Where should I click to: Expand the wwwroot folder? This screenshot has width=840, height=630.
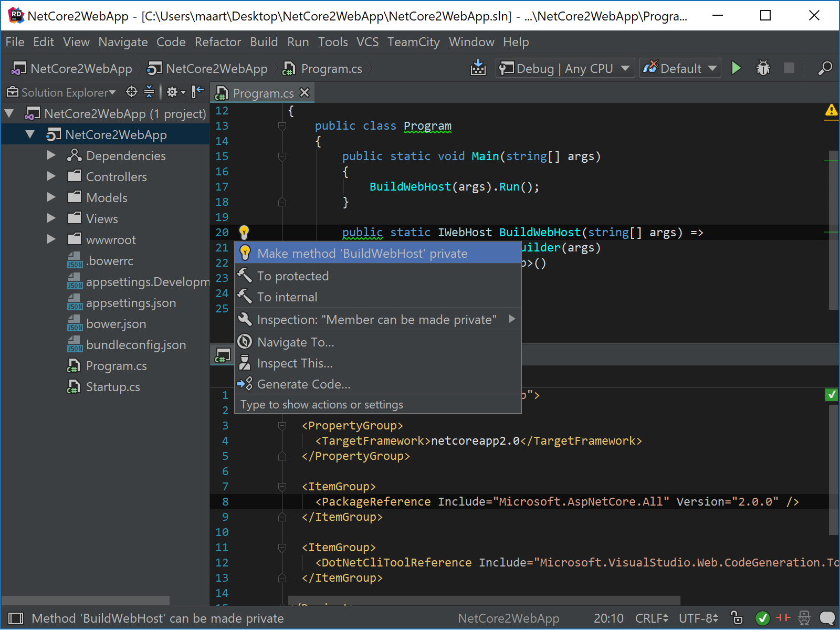point(51,239)
